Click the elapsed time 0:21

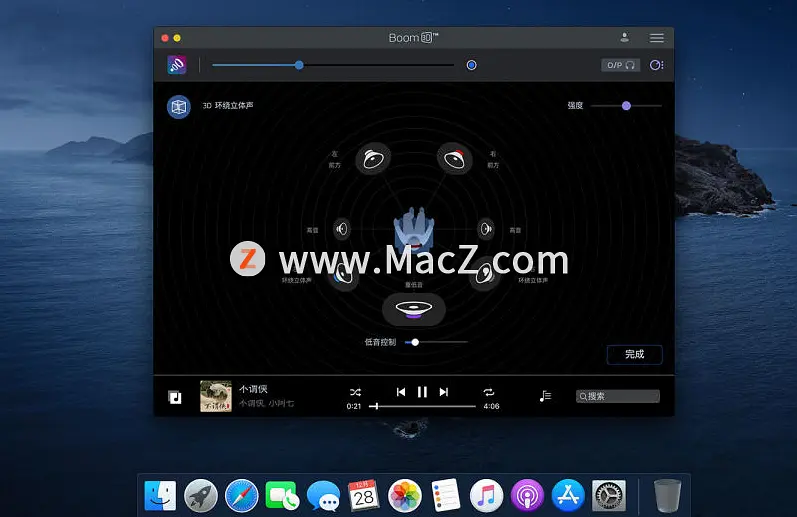[354, 406]
